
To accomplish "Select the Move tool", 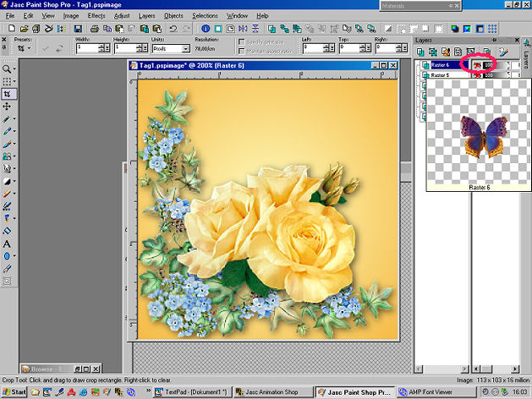I will point(7,107).
